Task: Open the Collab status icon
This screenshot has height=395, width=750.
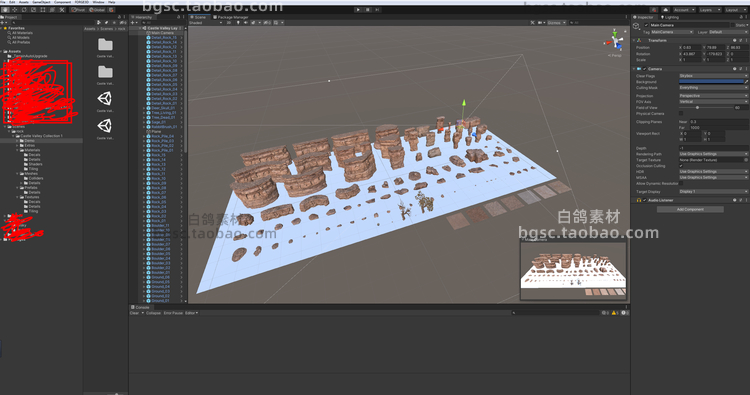Action: tap(654, 10)
